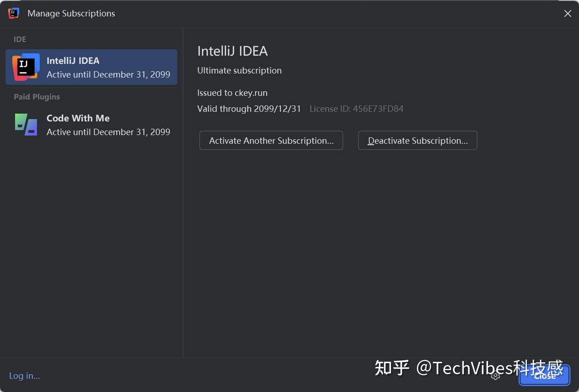The image size is (579, 392).
Task: Click the 'Issued to ckey.run' line
Action: [x=232, y=93]
